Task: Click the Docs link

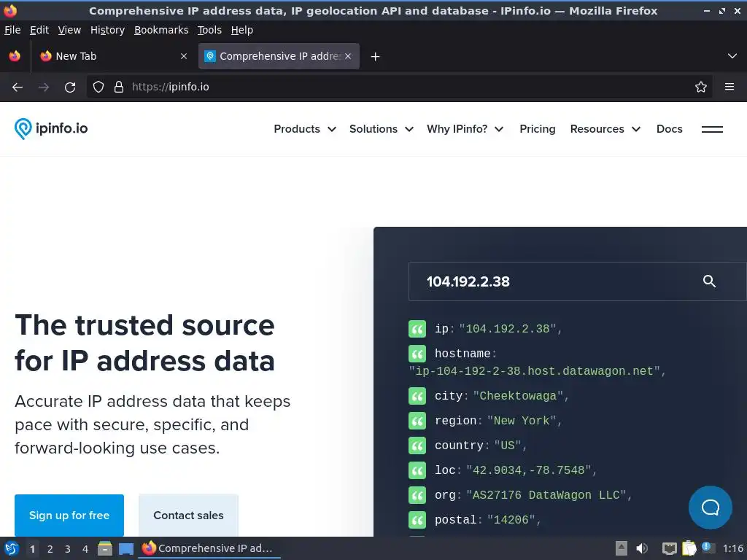Action: [x=670, y=129]
